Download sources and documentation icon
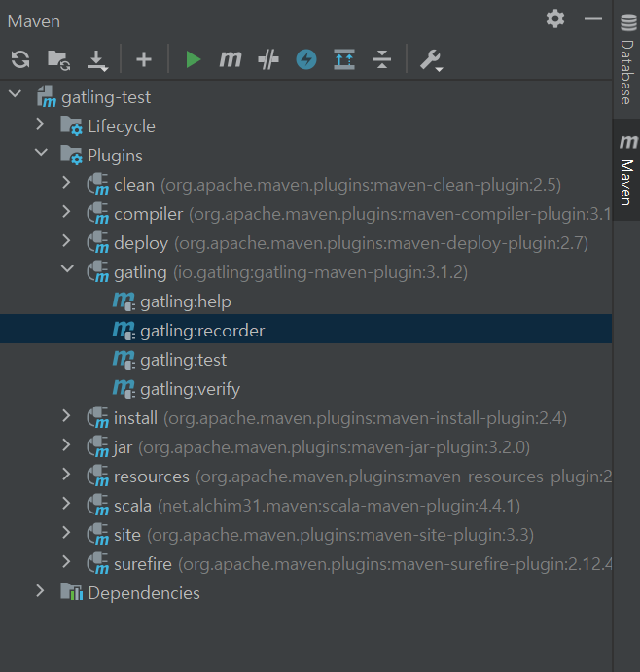 (x=97, y=60)
